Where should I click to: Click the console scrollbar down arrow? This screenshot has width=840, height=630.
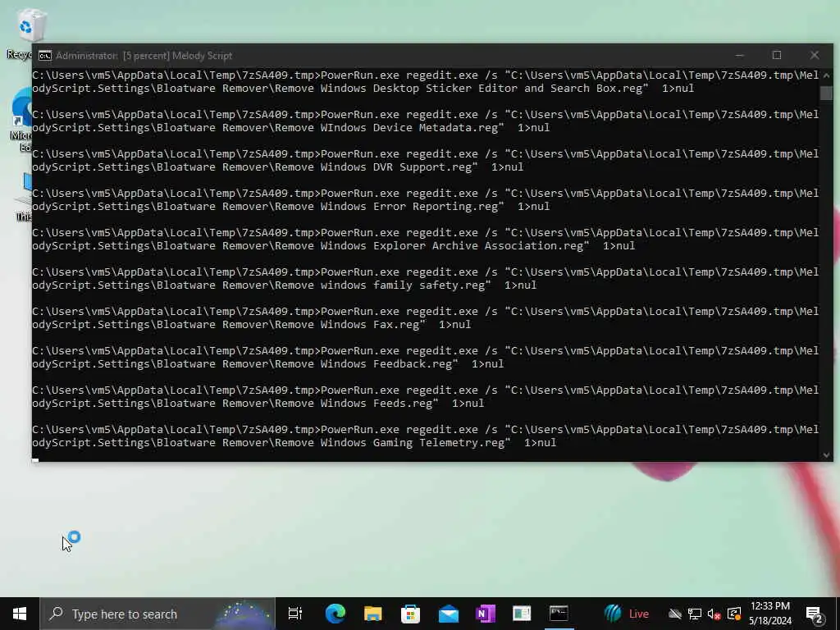tap(826, 454)
